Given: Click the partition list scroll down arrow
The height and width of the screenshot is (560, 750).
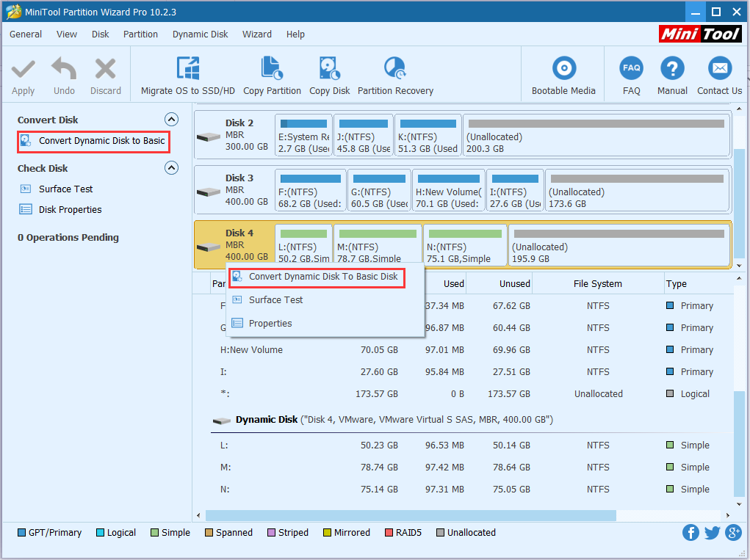Looking at the screenshot, I should point(740,504).
